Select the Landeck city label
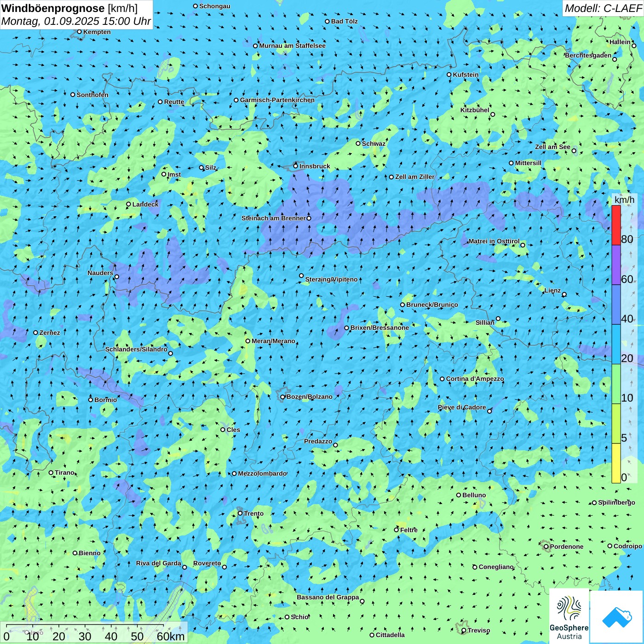This screenshot has height=644, width=644. click(145, 204)
